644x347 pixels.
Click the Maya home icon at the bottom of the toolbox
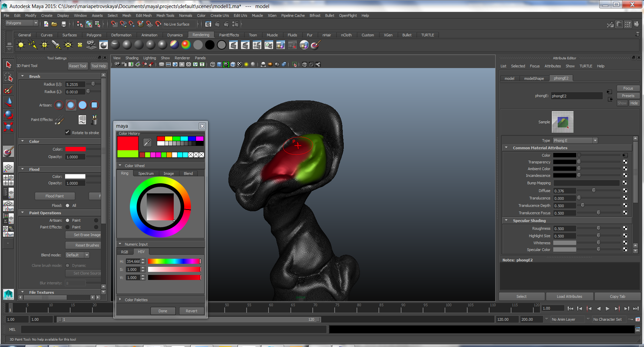click(8, 294)
